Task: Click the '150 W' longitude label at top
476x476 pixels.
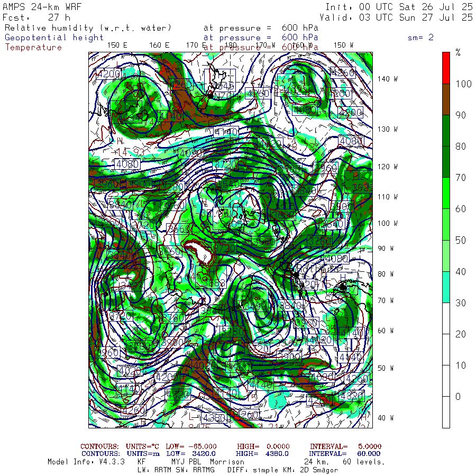Action: point(343,45)
